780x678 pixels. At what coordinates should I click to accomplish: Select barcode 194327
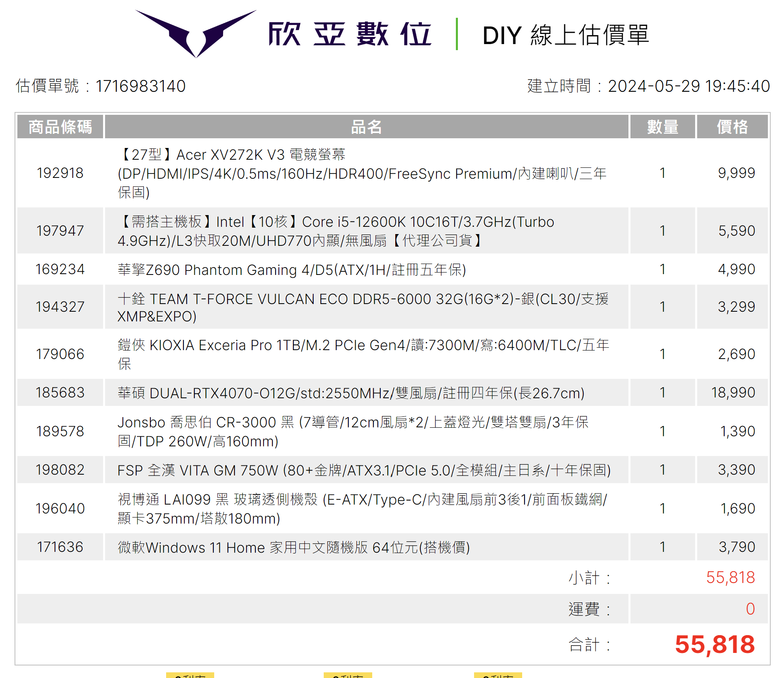pyautogui.click(x=60, y=307)
